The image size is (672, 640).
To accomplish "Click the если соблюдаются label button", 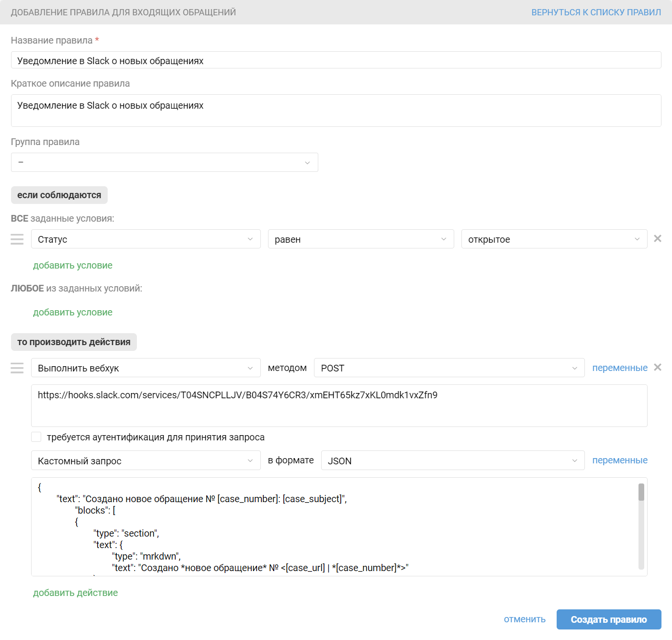I will (x=59, y=195).
